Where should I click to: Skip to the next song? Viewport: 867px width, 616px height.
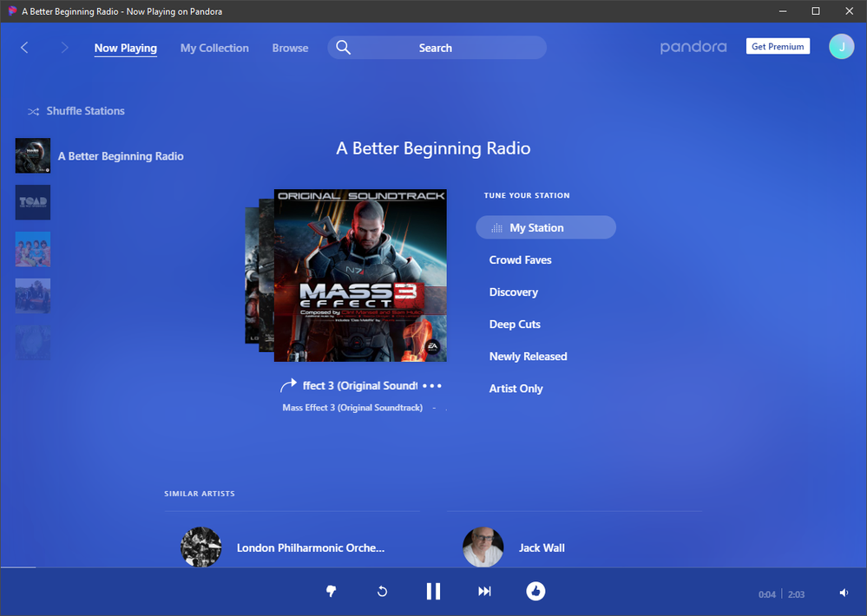[x=484, y=592]
